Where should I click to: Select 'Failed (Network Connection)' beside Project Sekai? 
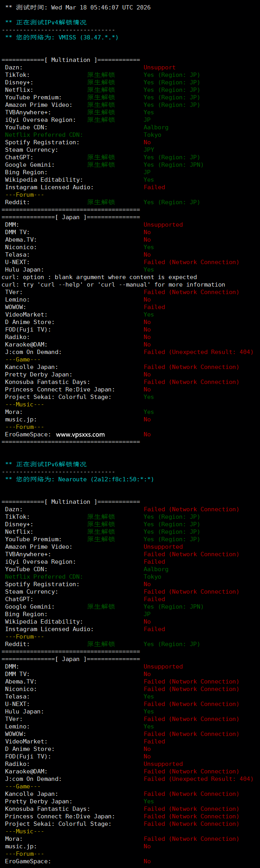191,824
